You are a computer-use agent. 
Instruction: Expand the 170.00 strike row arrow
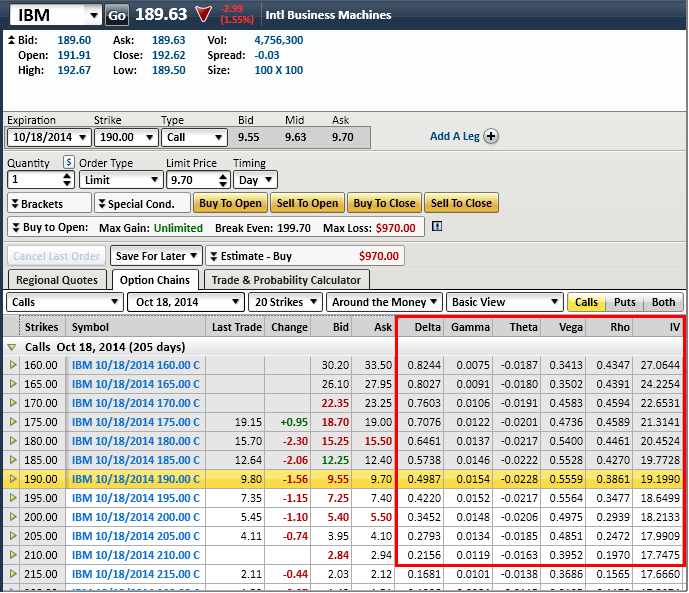click(x=13, y=402)
